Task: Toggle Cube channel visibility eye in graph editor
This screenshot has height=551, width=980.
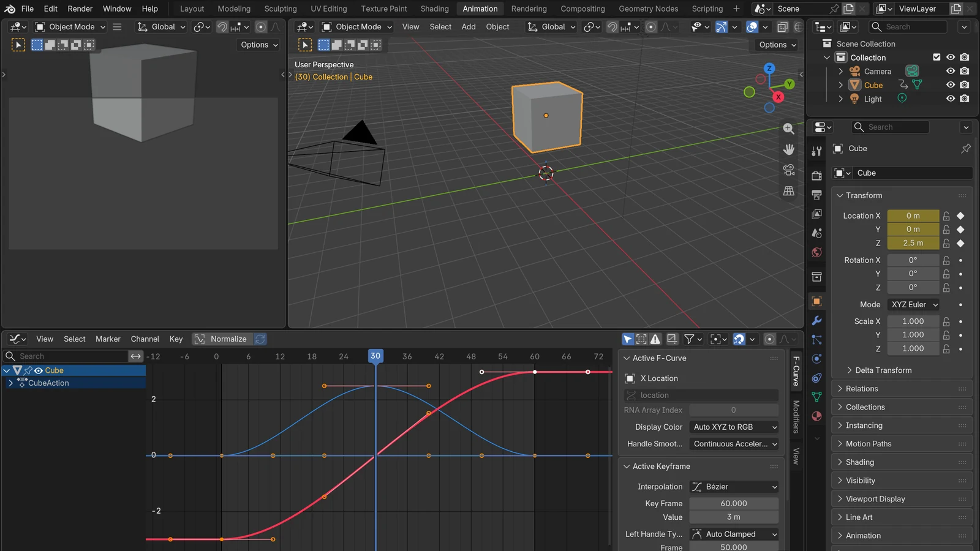Action: (39, 370)
